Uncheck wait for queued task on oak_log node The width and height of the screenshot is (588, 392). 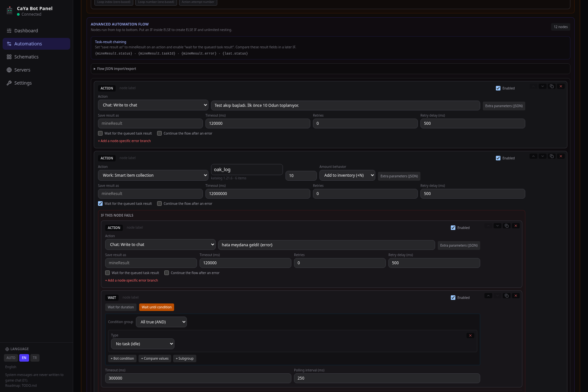pyautogui.click(x=100, y=204)
